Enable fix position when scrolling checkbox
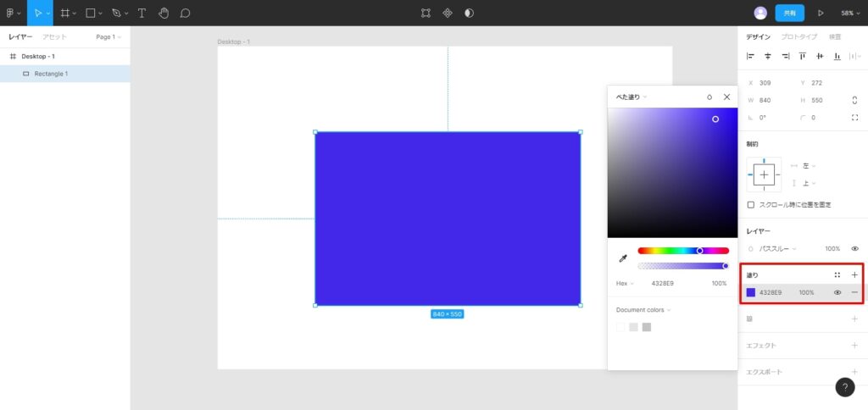 point(751,205)
